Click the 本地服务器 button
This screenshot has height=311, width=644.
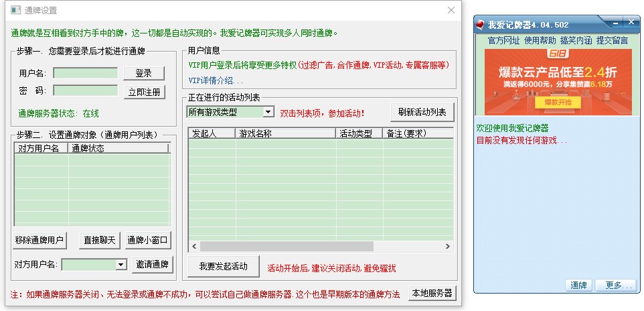click(x=432, y=294)
